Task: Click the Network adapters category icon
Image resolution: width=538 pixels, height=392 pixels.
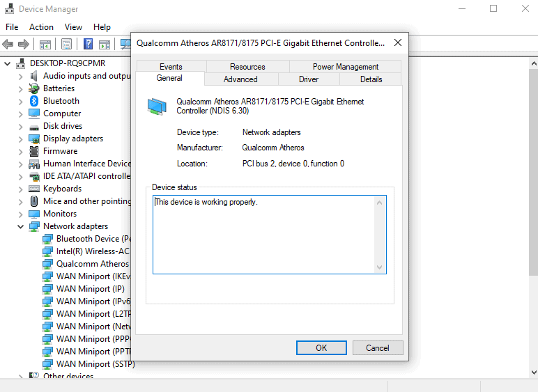Action: 34,226
